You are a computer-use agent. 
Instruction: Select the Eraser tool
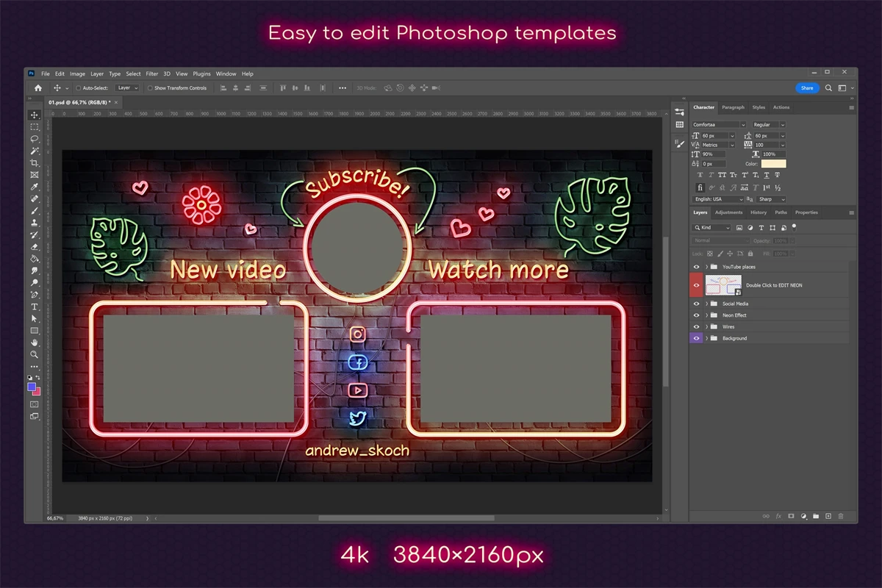pos(35,247)
